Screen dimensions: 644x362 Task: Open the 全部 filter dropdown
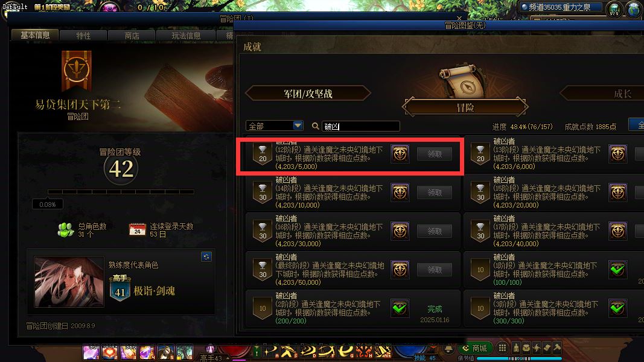tap(275, 125)
